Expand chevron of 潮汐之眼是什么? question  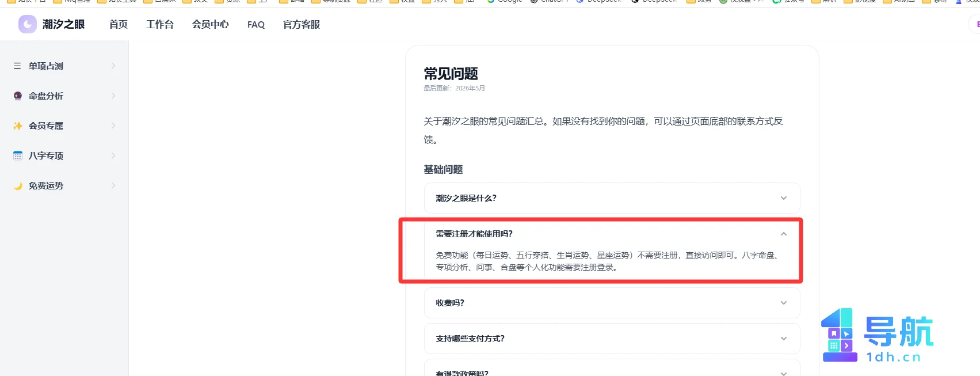(784, 198)
